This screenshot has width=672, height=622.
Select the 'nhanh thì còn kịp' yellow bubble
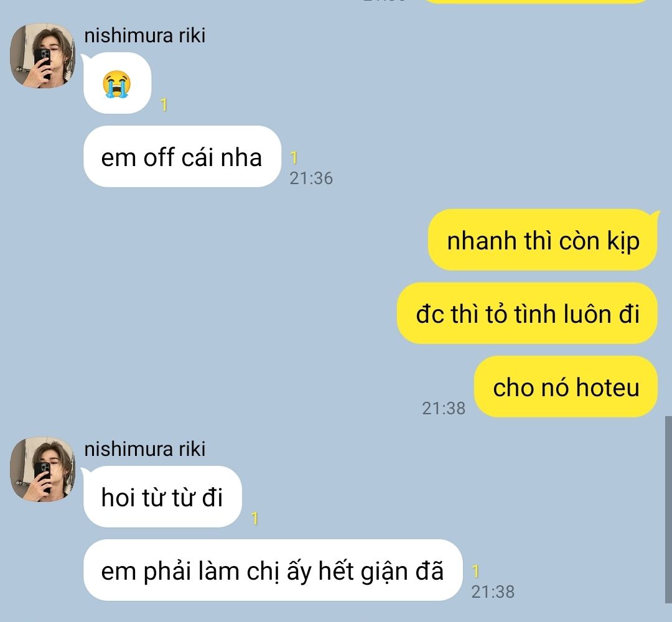pyautogui.click(x=543, y=240)
